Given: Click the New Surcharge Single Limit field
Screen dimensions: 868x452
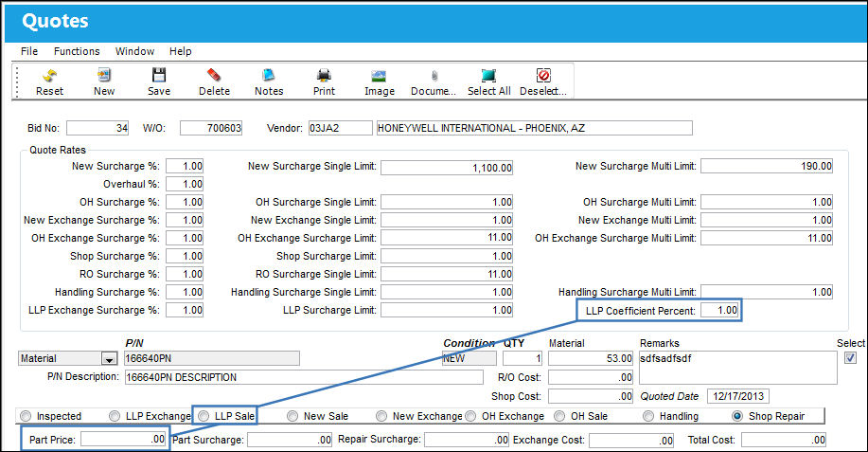Looking at the screenshot, I should click(x=447, y=168).
